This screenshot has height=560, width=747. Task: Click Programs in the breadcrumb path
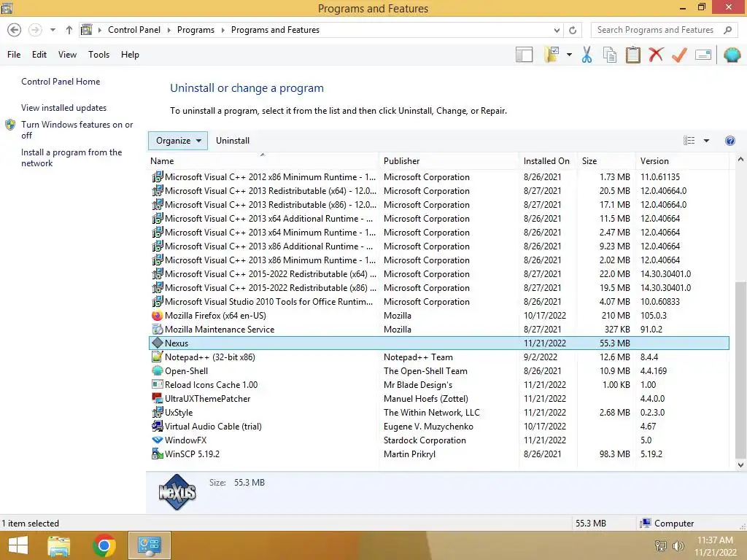click(x=196, y=30)
